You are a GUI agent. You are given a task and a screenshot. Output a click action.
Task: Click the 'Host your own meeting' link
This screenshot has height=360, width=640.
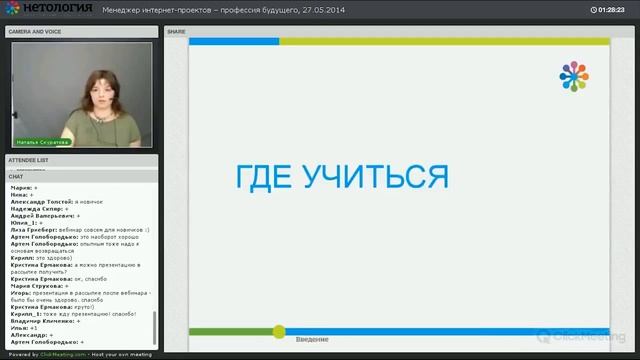122,355
